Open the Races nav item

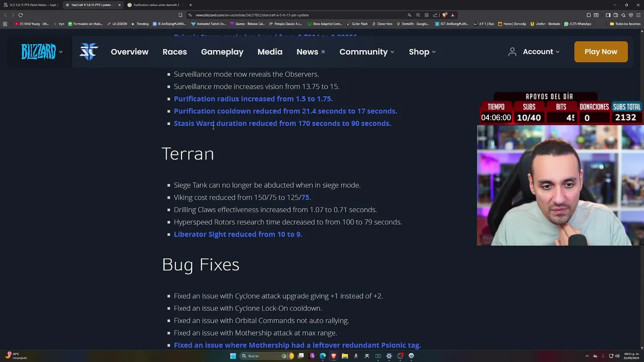pyautogui.click(x=175, y=52)
